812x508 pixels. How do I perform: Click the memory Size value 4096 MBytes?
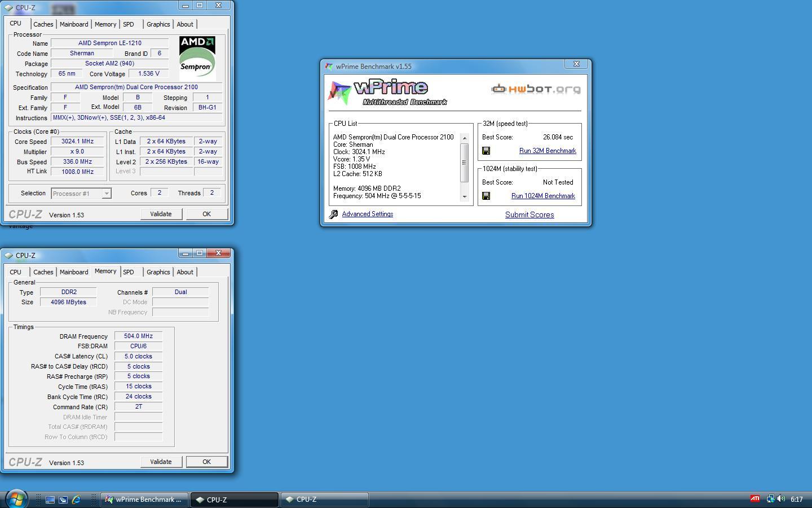tap(68, 302)
